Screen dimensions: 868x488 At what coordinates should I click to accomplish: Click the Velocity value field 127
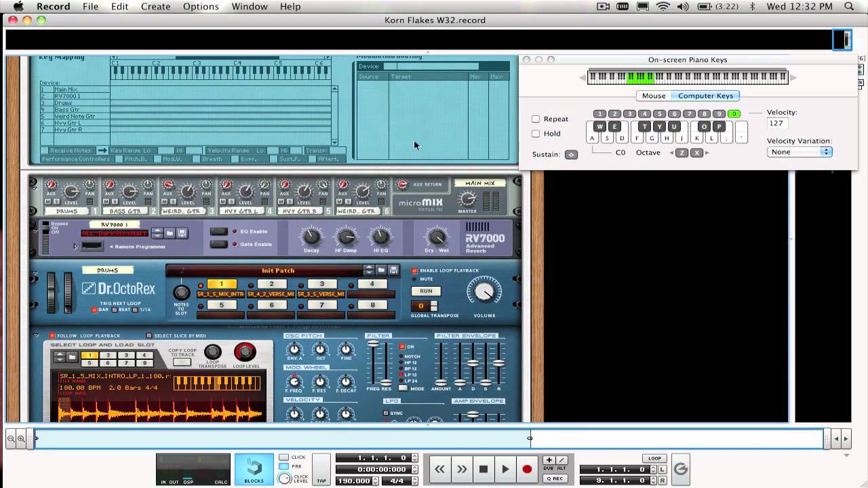(x=777, y=123)
